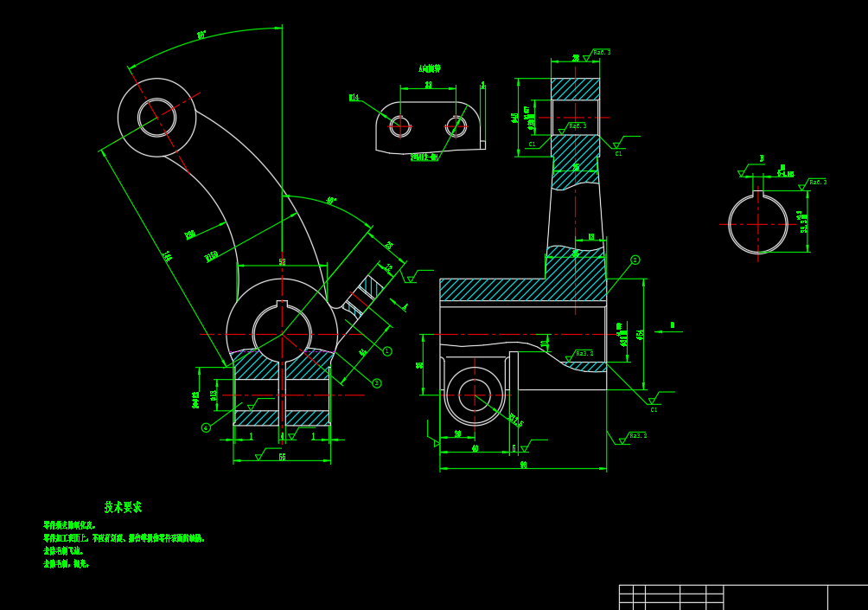Viewport: 868px width, 610px height.
Task: Select the keyway circle detail view on right
Action: (758, 224)
